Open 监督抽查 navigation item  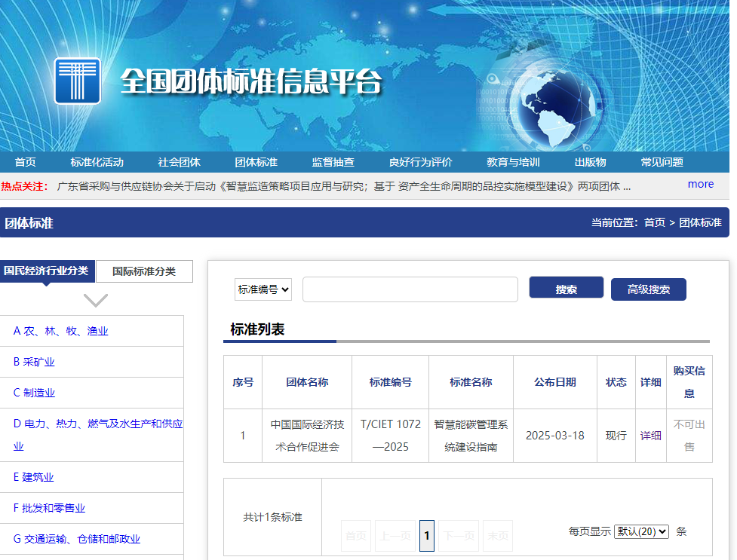(x=333, y=162)
